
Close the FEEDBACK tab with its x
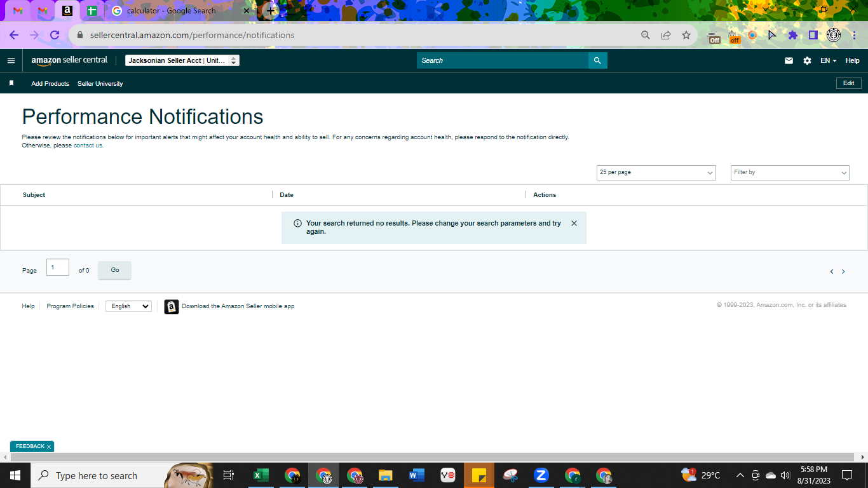click(49, 447)
